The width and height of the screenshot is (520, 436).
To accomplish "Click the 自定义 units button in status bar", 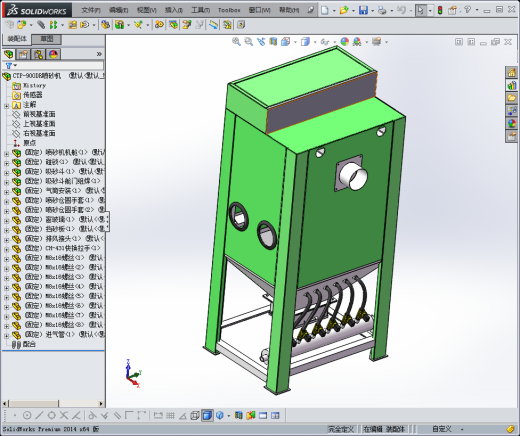I will 442,429.
